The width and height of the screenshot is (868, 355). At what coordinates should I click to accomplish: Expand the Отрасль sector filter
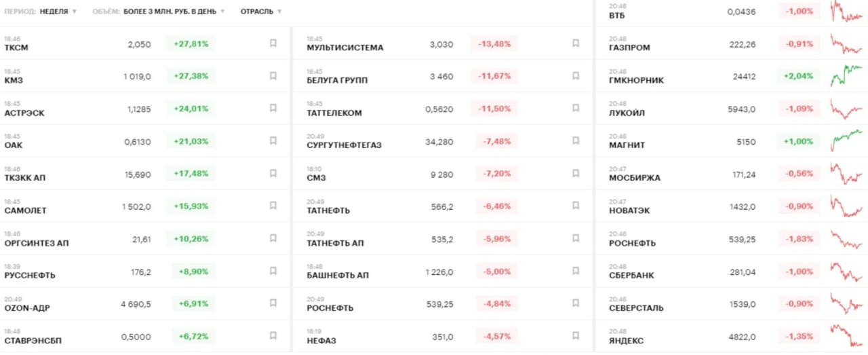click(x=261, y=12)
